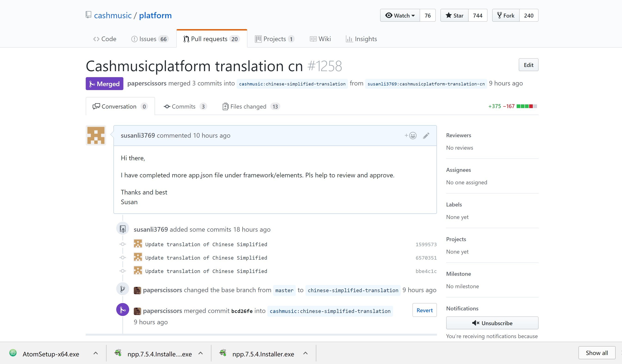Click the −167 deletions count
The height and width of the screenshot is (364, 622).
509,106
